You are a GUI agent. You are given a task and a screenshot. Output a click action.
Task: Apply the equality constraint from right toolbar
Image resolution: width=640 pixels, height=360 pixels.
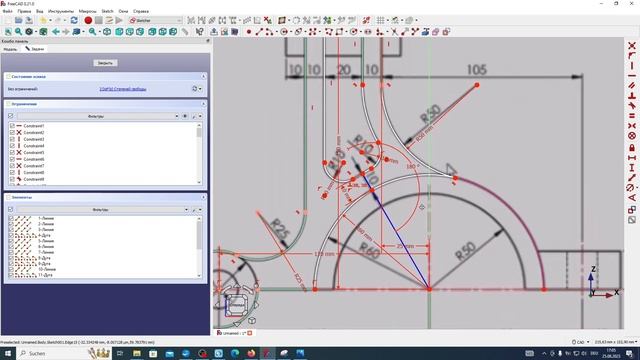[632, 116]
